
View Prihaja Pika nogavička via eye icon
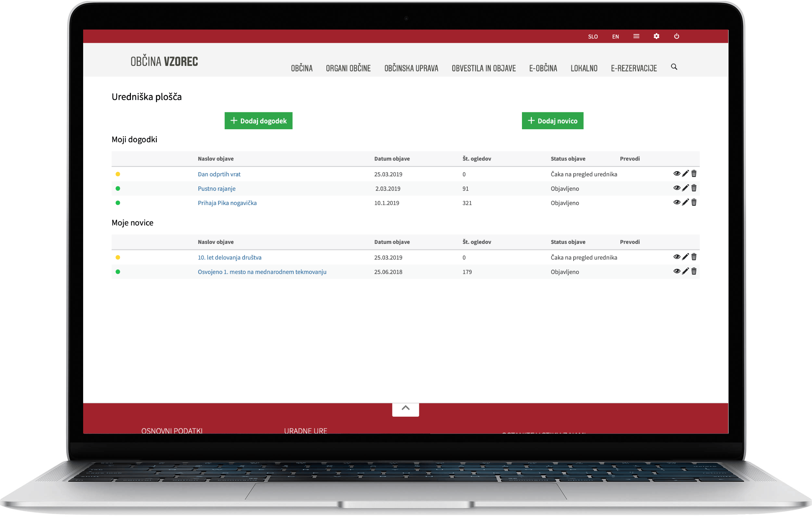[677, 202]
